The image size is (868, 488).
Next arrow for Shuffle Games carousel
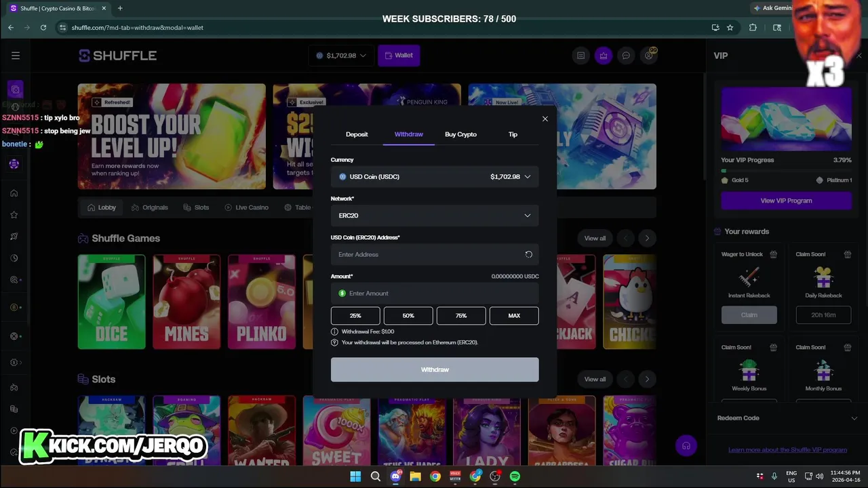pyautogui.click(x=647, y=238)
